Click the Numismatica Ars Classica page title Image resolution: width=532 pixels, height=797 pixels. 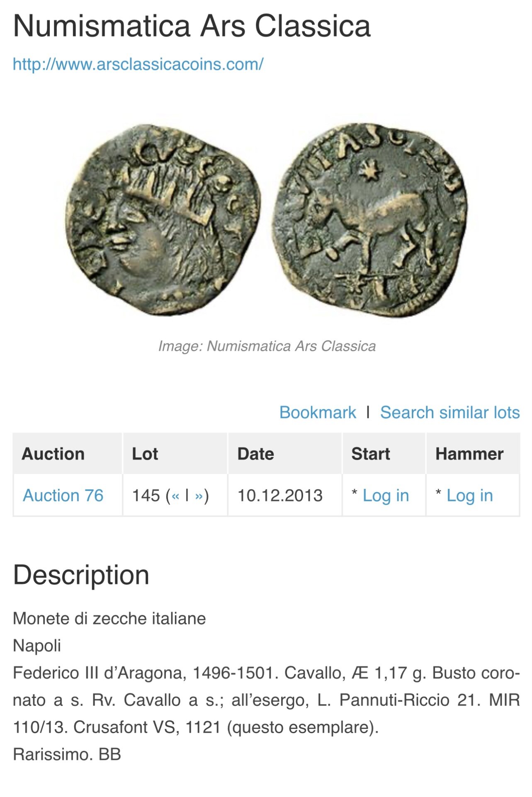[x=192, y=26]
